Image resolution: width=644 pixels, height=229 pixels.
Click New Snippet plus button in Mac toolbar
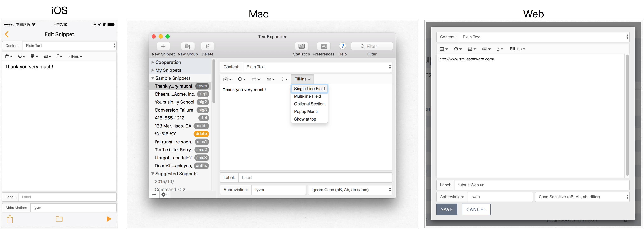pyautogui.click(x=163, y=46)
